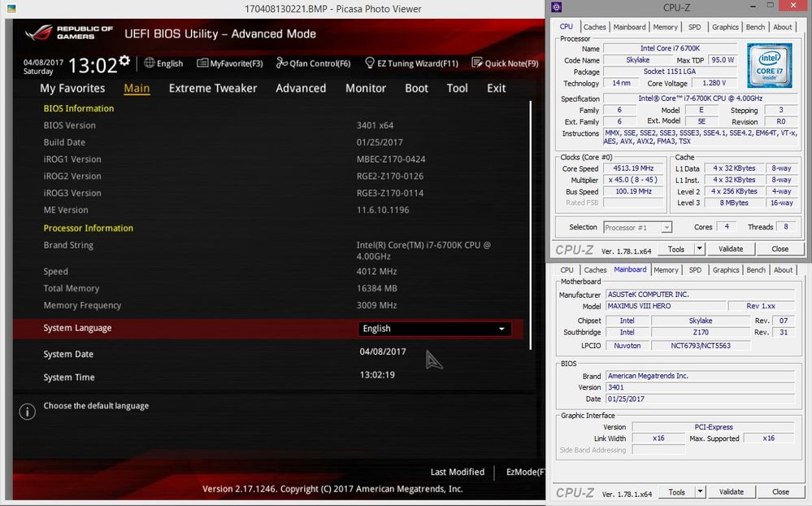Screen dimensions: 812x506
Task: Click the LPCIO value "NCT6793/NCT5563"
Action: 701,345
